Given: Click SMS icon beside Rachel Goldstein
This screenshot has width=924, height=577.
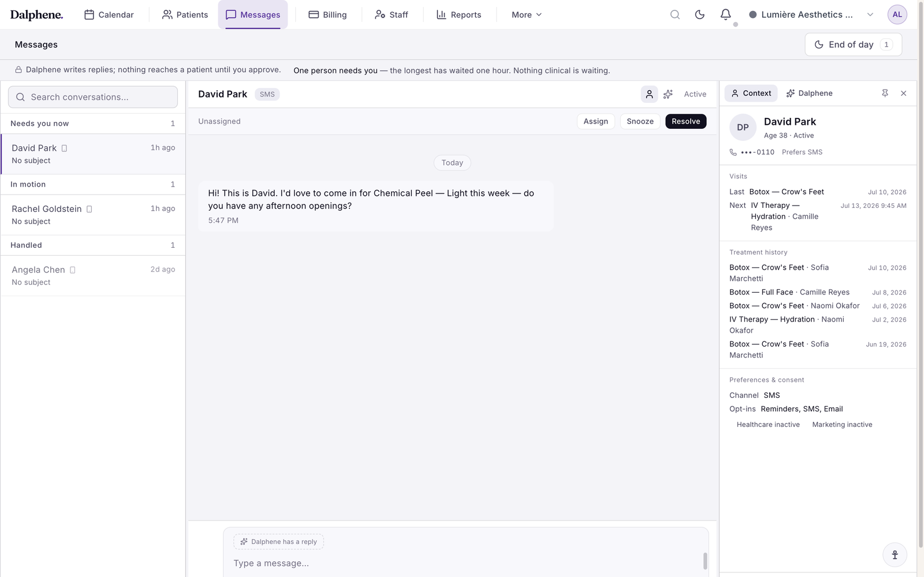Looking at the screenshot, I should [89, 209].
